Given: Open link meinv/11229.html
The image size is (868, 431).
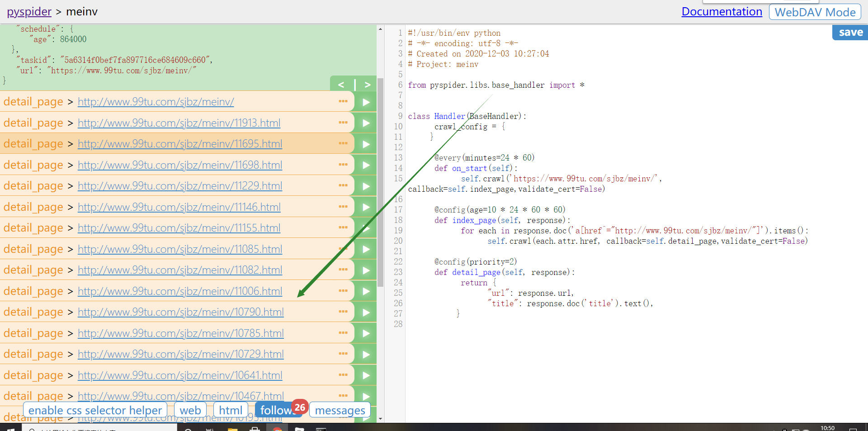Looking at the screenshot, I should click(180, 186).
